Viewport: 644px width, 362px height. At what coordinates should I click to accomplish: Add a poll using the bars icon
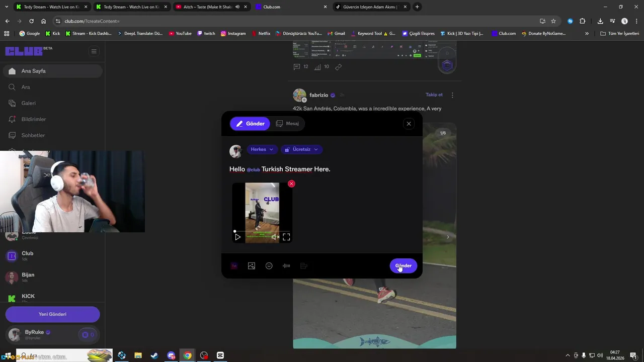(x=304, y=266)
